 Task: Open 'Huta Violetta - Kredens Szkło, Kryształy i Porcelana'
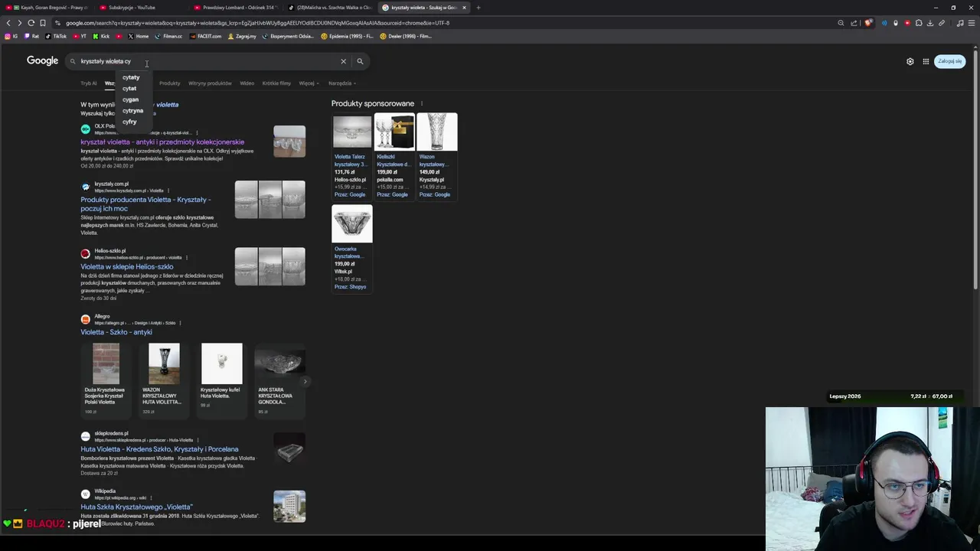point(159,449)
